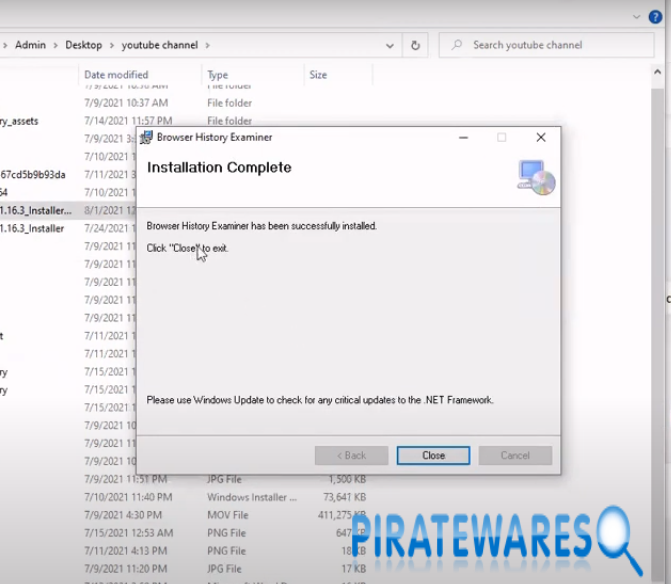
Task: Sort files by Type column header
Action: [x=217, y=75]
